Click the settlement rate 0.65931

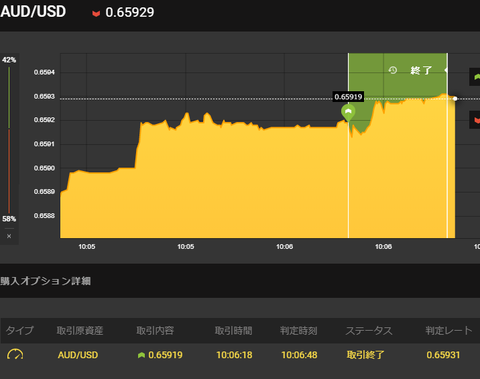443,355
